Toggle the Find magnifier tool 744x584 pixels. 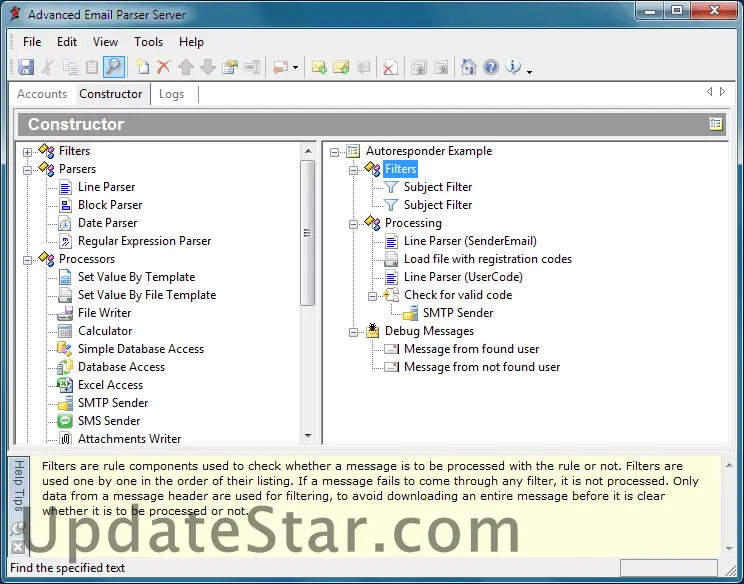(114, 67)
